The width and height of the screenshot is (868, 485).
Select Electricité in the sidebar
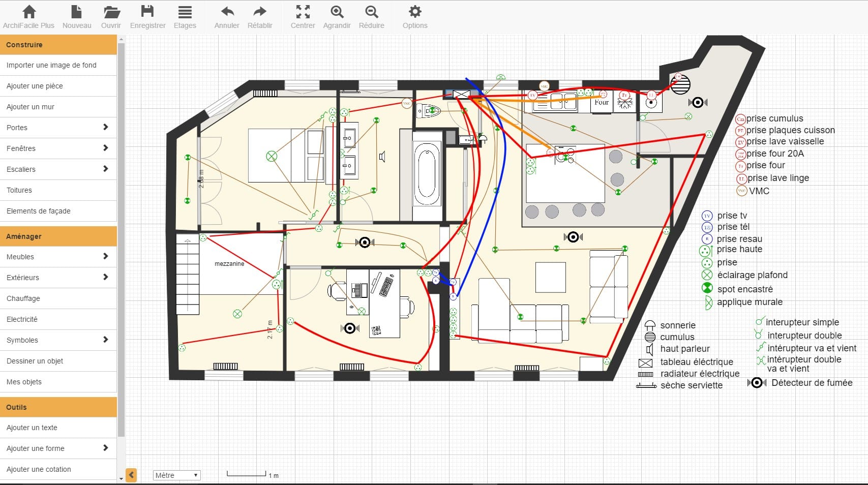pos(22,319)
